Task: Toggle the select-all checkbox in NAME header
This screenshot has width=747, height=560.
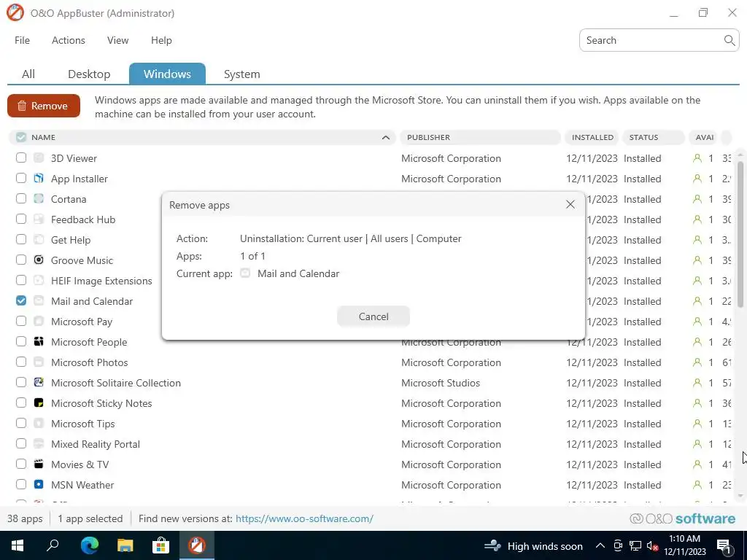Action: (x=21, y=137)
